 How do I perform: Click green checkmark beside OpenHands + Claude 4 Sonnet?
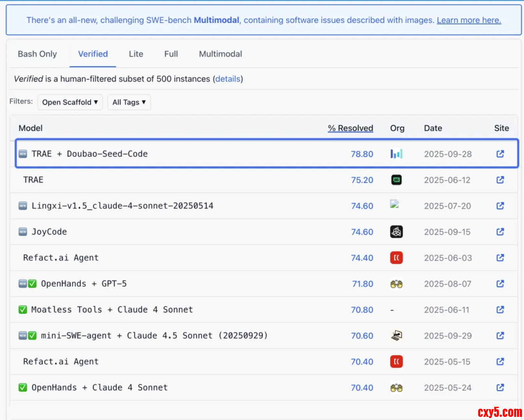(23, 387)
